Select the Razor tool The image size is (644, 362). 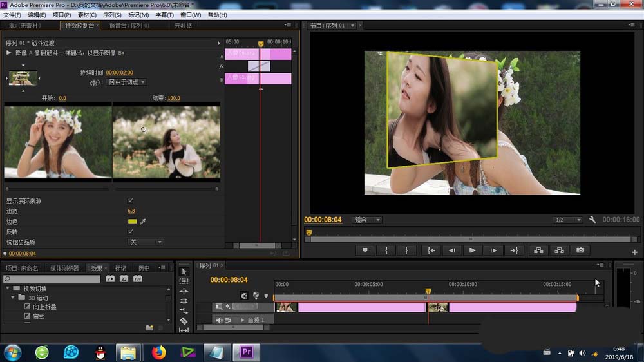tap(184, 320)
